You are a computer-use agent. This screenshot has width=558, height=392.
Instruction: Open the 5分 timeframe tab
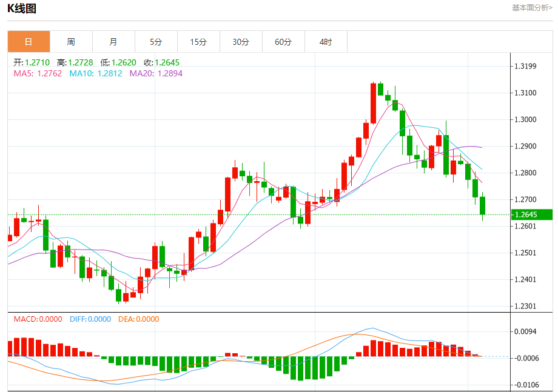(x=156, y=42)
